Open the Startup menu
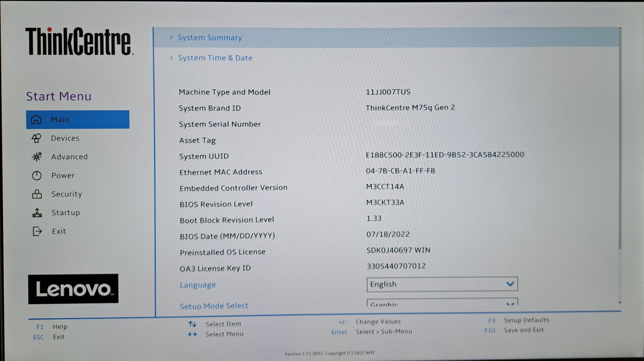644x361 pixels. 65,212
